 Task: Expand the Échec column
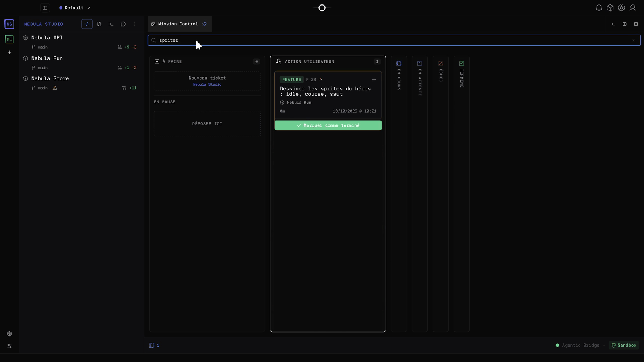(x=441, y=194)
